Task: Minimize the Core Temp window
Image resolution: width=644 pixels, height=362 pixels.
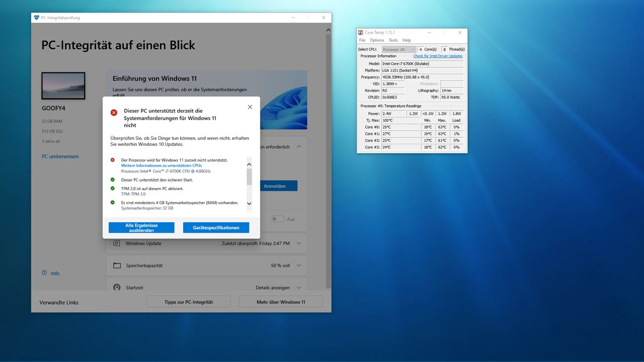Action: pyautogui.click(x=429, y=33)
